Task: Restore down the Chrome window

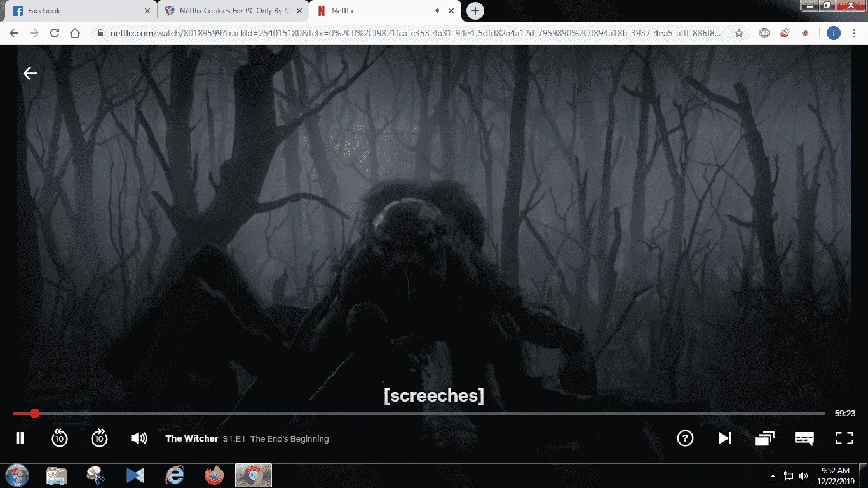Action: click(x=826, y=5)
